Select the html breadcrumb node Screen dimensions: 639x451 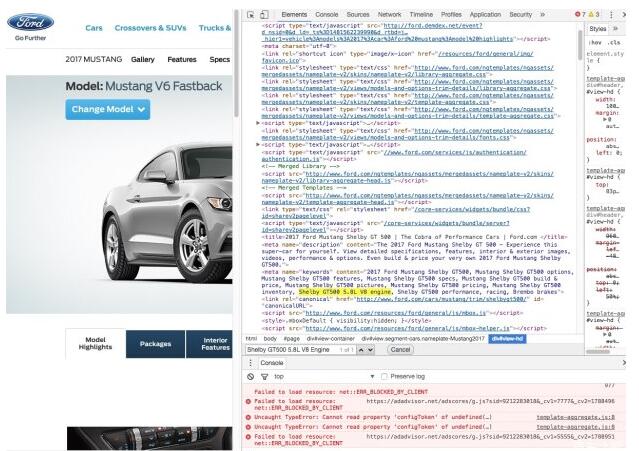click(251, 339)
